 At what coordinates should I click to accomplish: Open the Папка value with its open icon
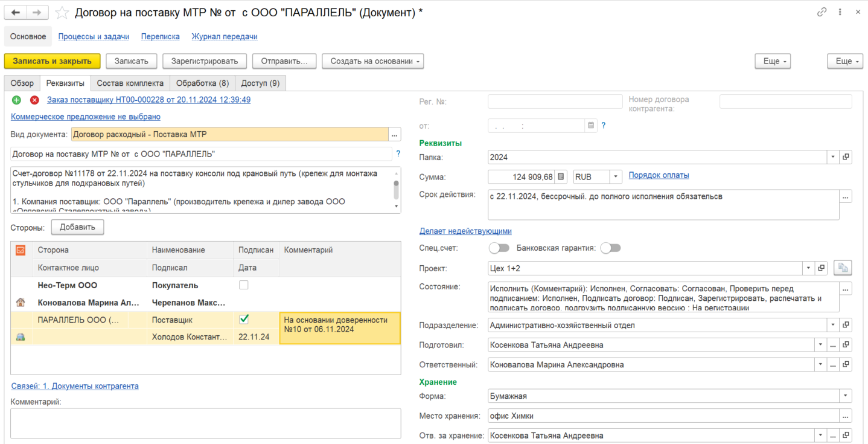(846, 157)
